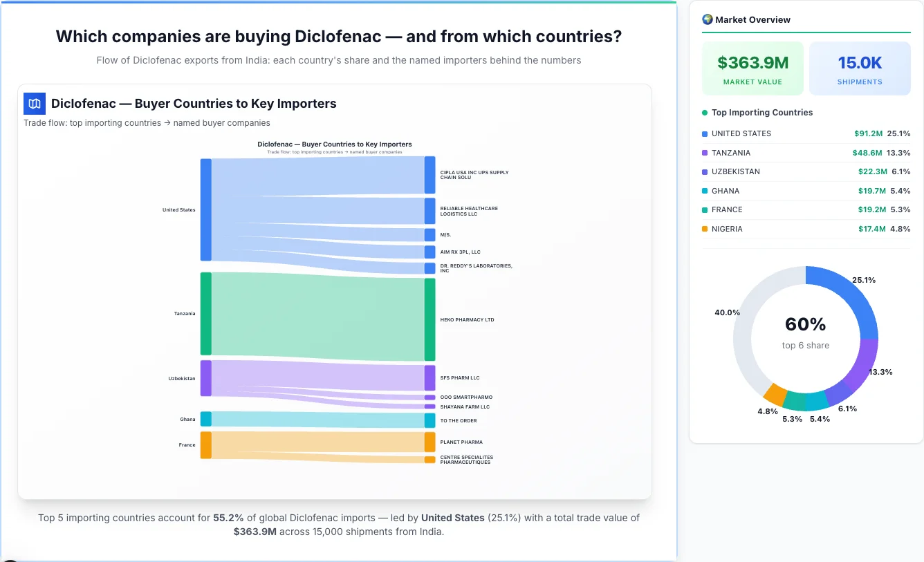
Task: Click the blue square icon beside UNITED STATES
Action: (x=704, y=133)
